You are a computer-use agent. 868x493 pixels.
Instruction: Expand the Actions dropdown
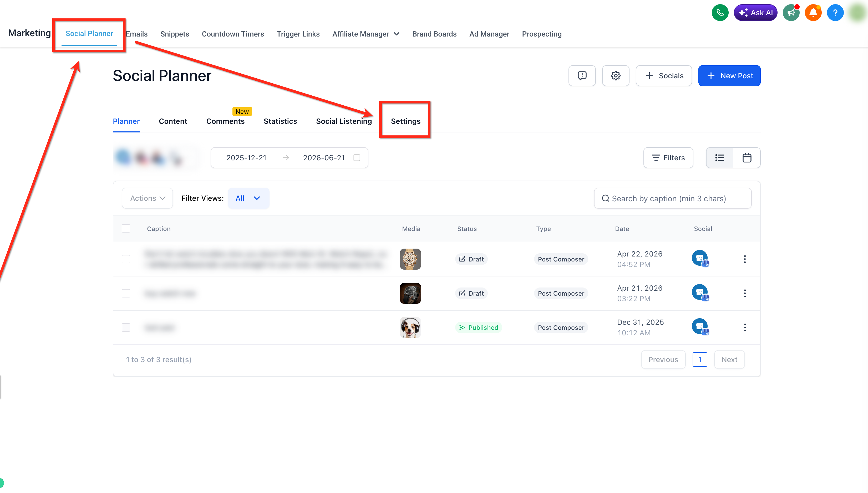pyautogui.click(x=147, y=198)
